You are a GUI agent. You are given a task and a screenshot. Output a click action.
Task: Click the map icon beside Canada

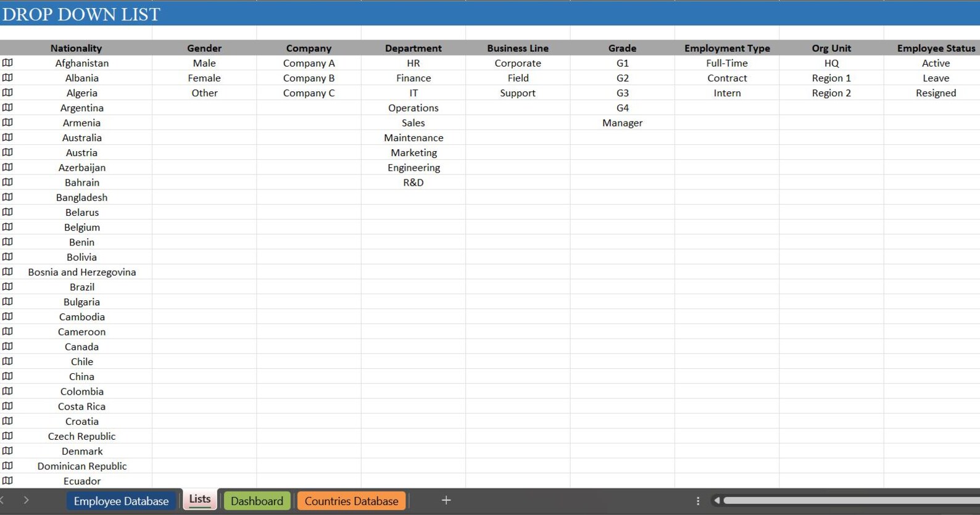(x=7, y=347)
